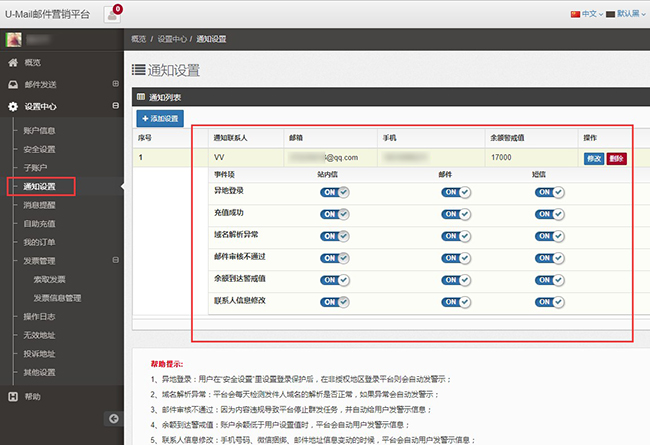Collapse the sidebar with the arrow icon
The width and height of the screenshot is (650, 445).
click(x=114, y=418)
